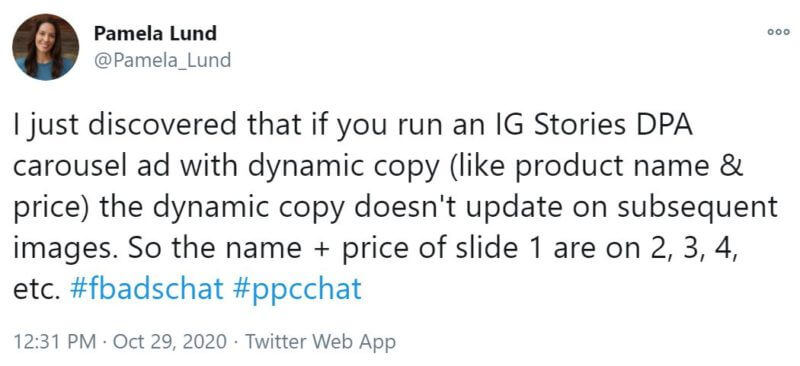Open the #fbadschat hashtag

click(145, 290)
